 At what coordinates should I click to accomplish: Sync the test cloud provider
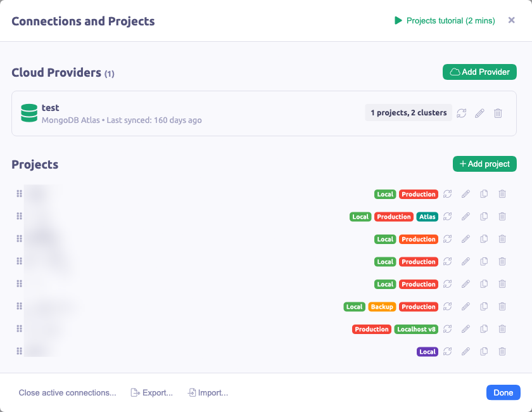point(461,113)
